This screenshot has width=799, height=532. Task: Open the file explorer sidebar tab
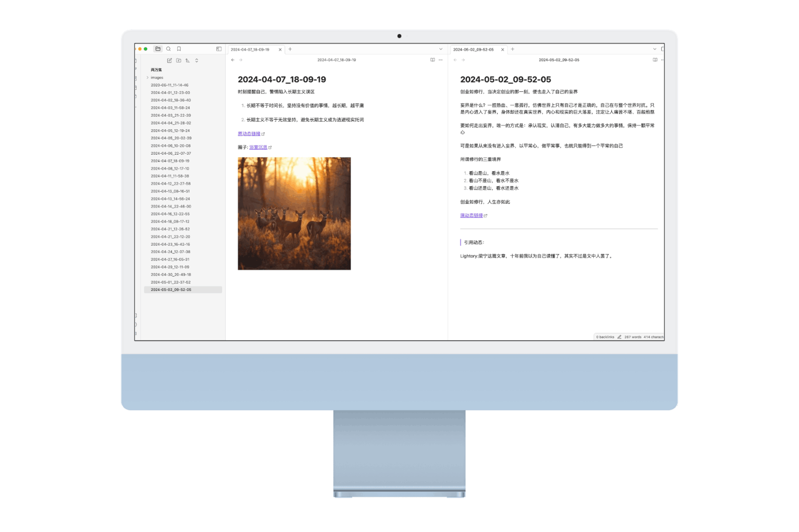click(x=158, y=49)
